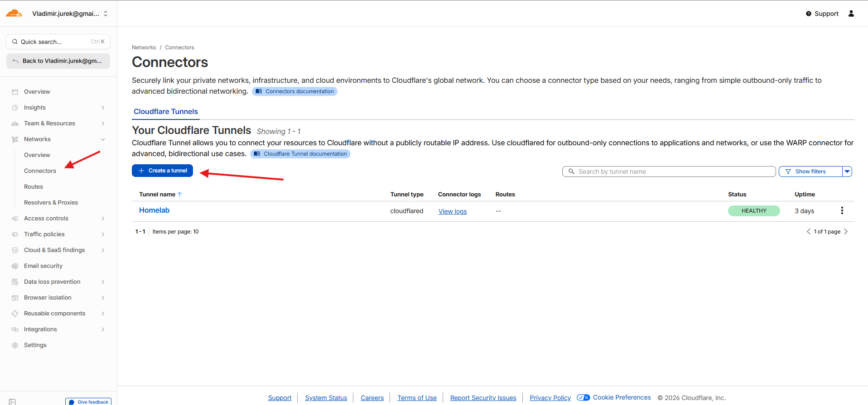The image size is (868, 405).
Task: Open Networks Overview submenu item
Action: pos(37,155)
